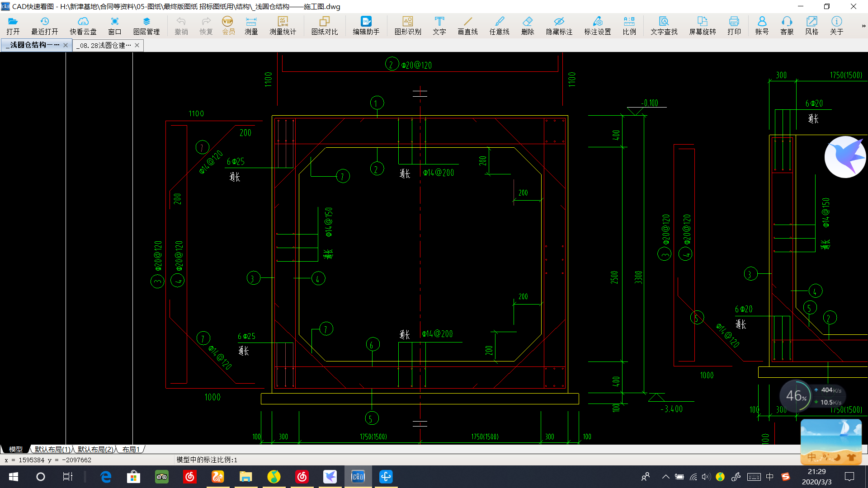Click the x y coordinate readout

click(x=48, y=460)
